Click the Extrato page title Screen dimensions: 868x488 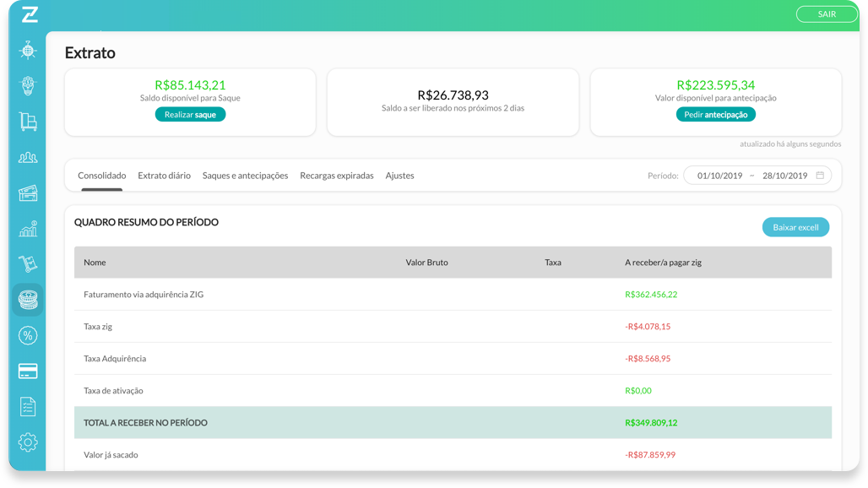(x=90, y=52)
